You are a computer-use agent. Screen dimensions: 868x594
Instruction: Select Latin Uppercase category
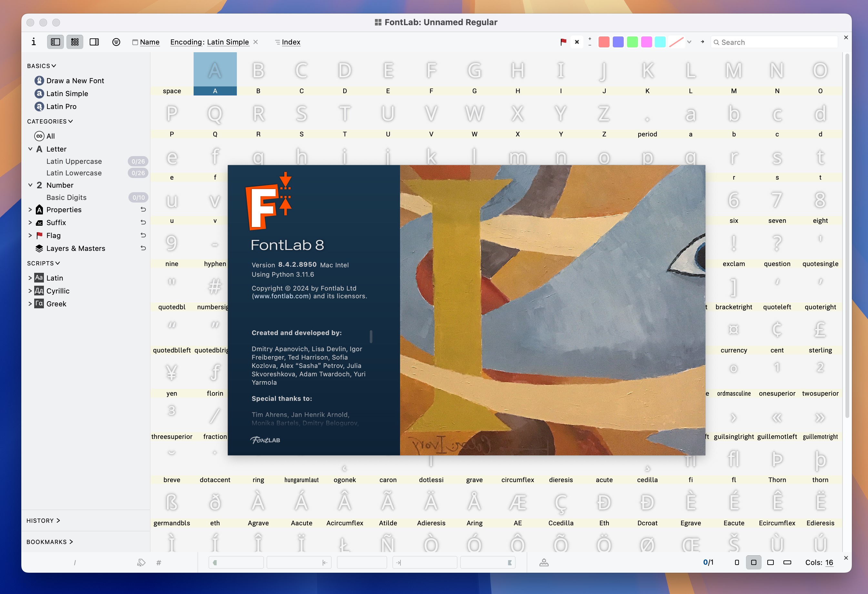click(x=74, y=161)
